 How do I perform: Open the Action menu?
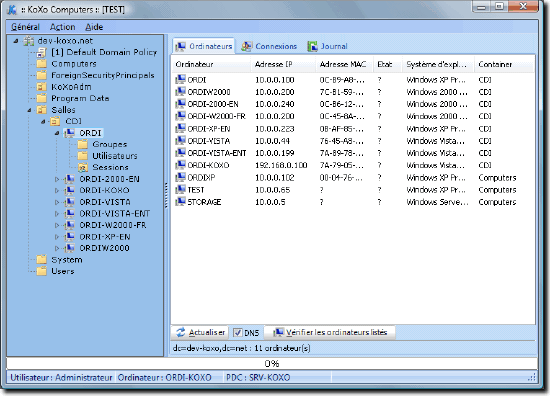62,27
